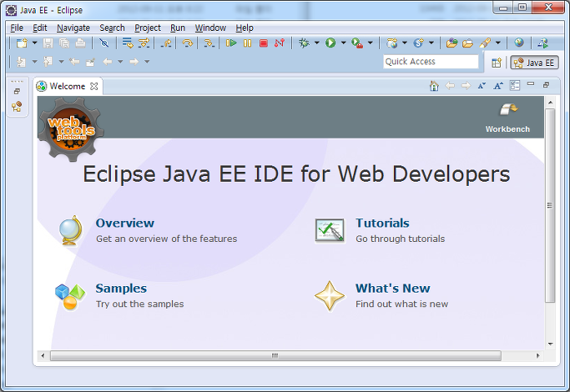The height and width of the screenshot is (392, 570).
Task: Click the Save icon in toolbar
Action: [48, 43]
